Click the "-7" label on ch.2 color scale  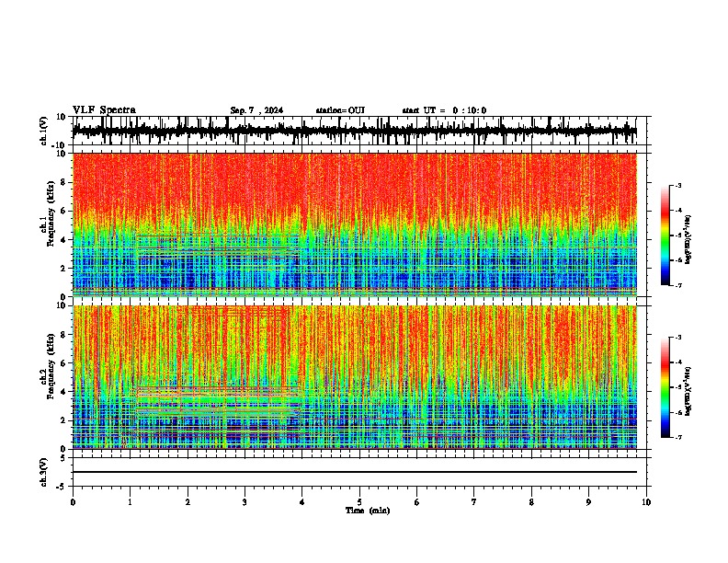[677, 437]
